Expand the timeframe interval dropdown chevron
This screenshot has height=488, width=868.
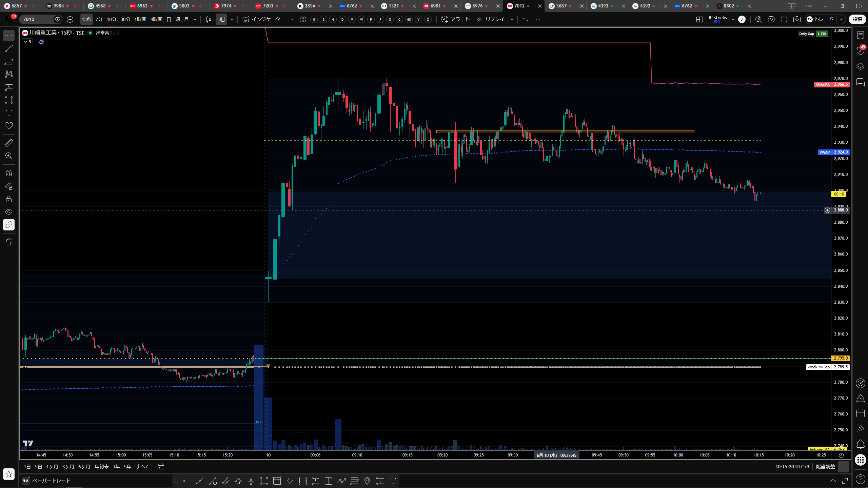pyautogui.click(x=195, y=19)
